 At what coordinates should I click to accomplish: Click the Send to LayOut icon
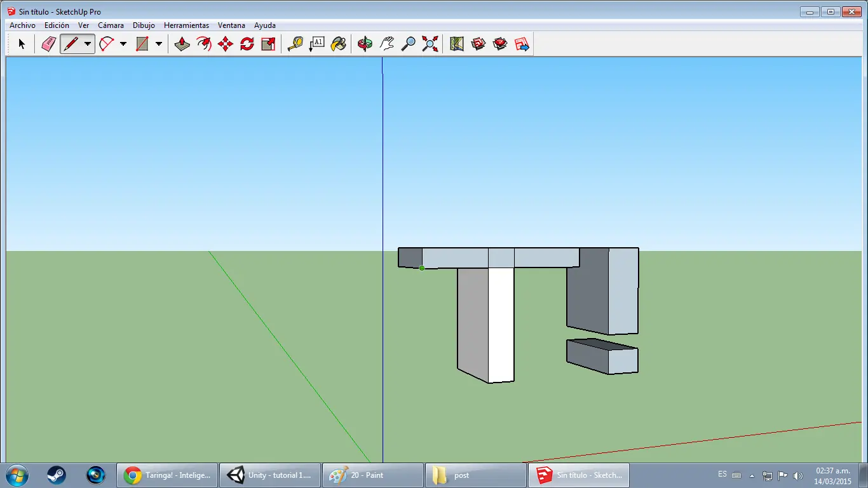click(x=522, y=44)
